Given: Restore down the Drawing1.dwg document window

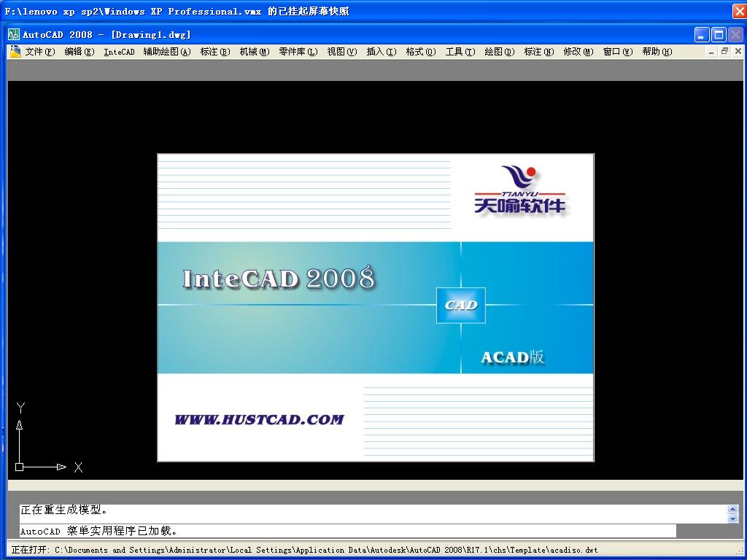Looking at the screenshot, I should point(724,52).
